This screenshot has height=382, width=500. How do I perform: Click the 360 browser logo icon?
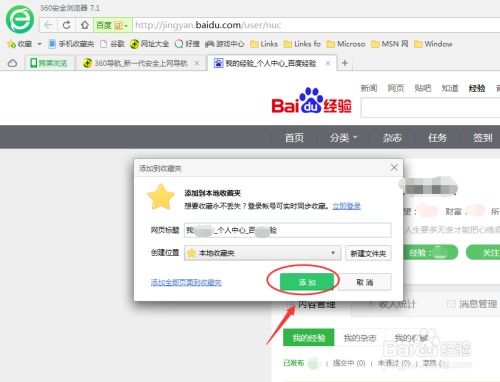point(20,19)
